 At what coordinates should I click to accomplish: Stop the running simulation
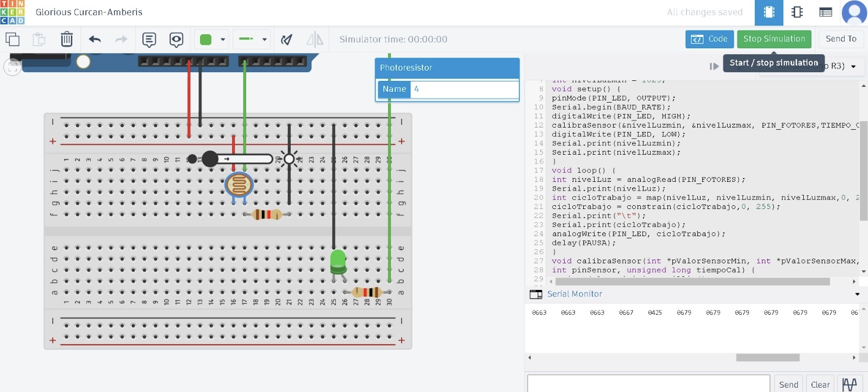[x=774, y=39]
